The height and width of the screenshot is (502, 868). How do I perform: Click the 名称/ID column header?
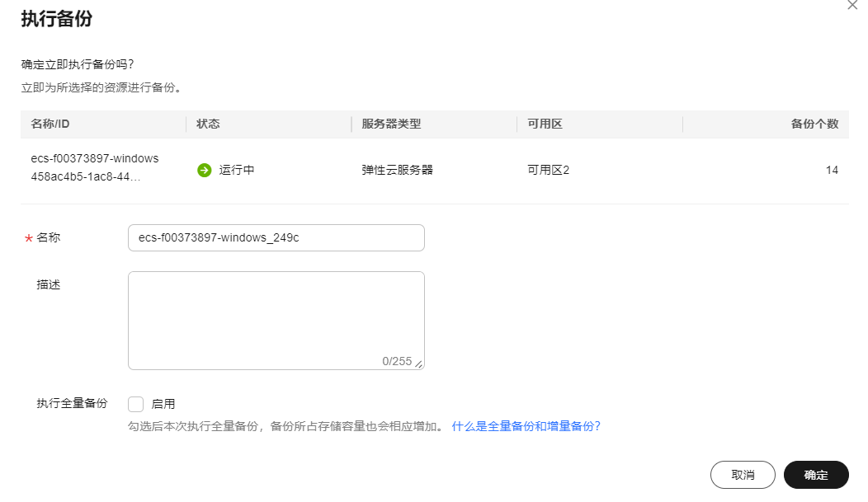tap(50, 124)
